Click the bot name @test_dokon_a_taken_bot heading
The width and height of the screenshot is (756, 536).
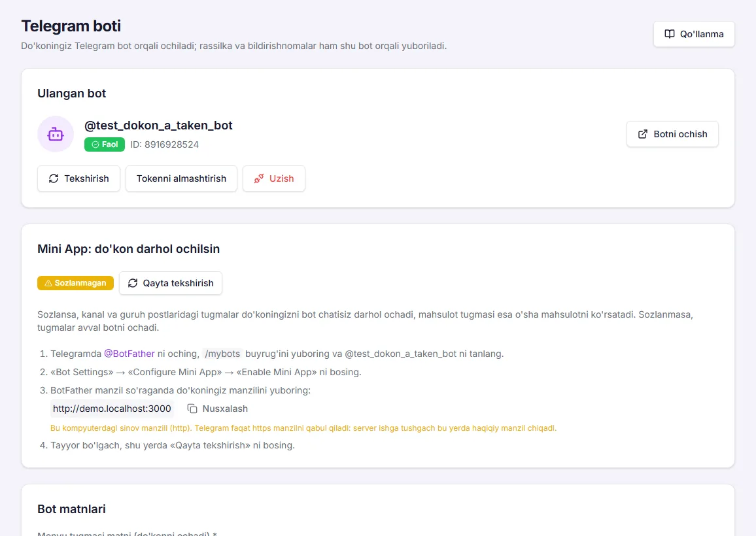[158, 126]
